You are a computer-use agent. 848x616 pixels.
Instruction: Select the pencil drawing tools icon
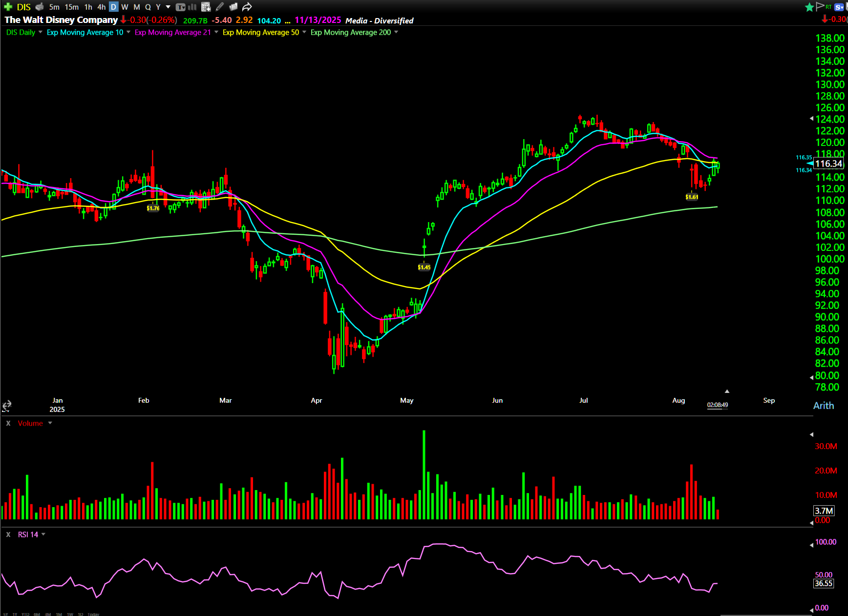coord(220,7)
